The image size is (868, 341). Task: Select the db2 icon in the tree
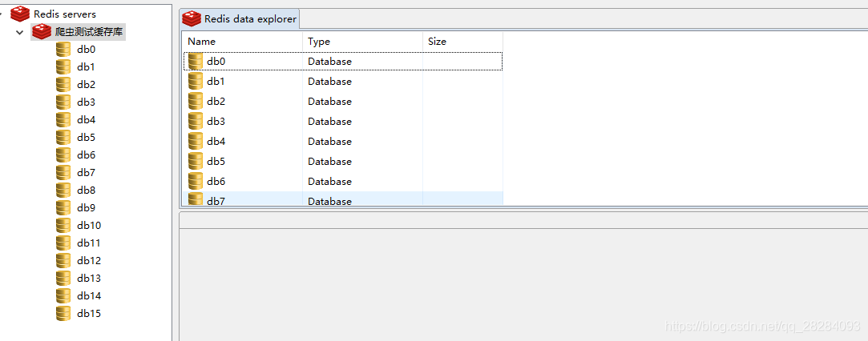tap(63, 85)
